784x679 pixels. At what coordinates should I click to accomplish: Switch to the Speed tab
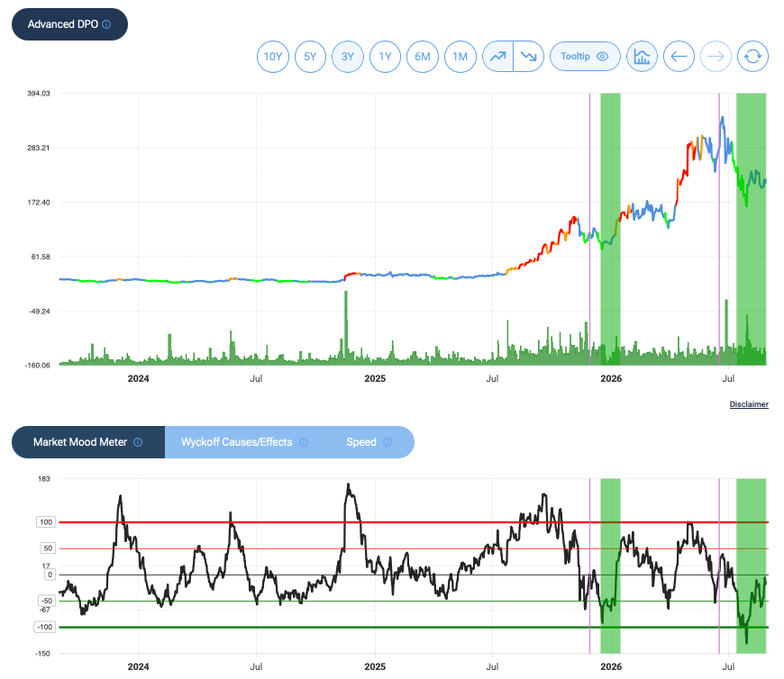(x=369, y=442)
